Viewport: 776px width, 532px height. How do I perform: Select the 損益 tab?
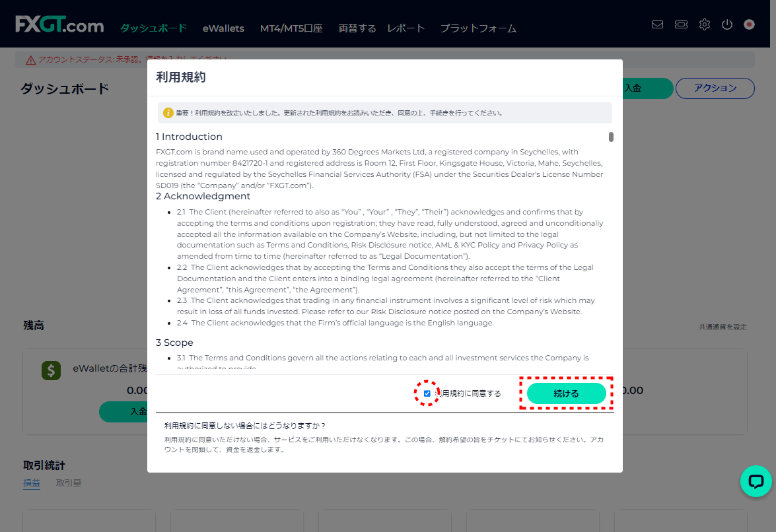tap(32, 482)
